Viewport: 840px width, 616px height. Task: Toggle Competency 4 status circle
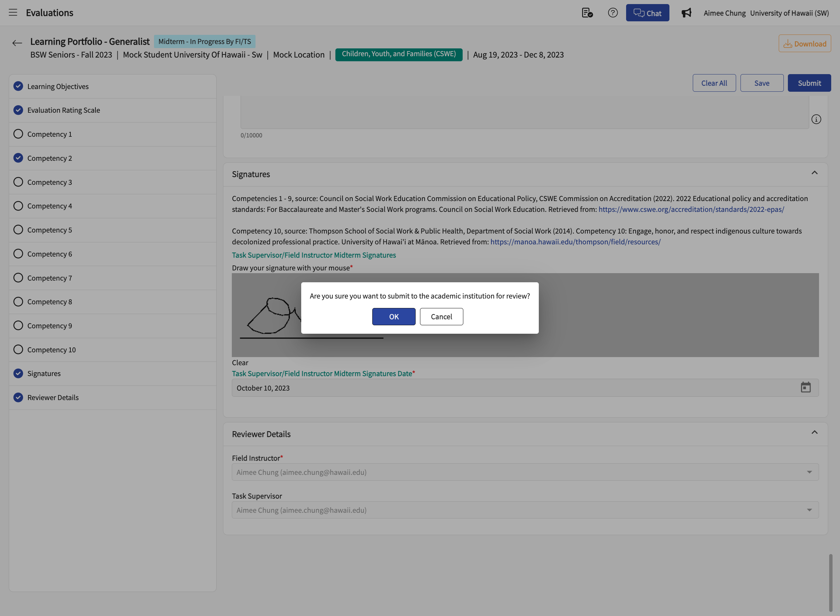tap(18, 206)
